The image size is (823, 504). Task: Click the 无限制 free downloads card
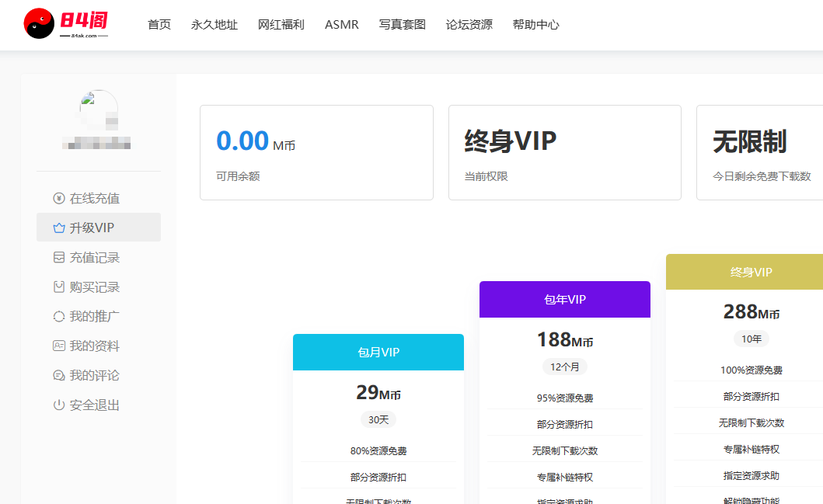click(759, 153)
